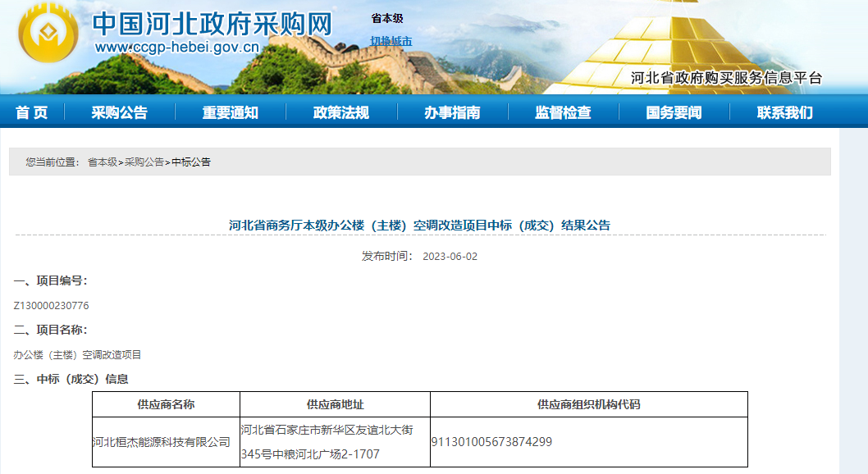The width and height of the screenshot is (868, 474).
Task: Navigate to 办事指南
Action: pyautogui.click(x=452, y=112)
